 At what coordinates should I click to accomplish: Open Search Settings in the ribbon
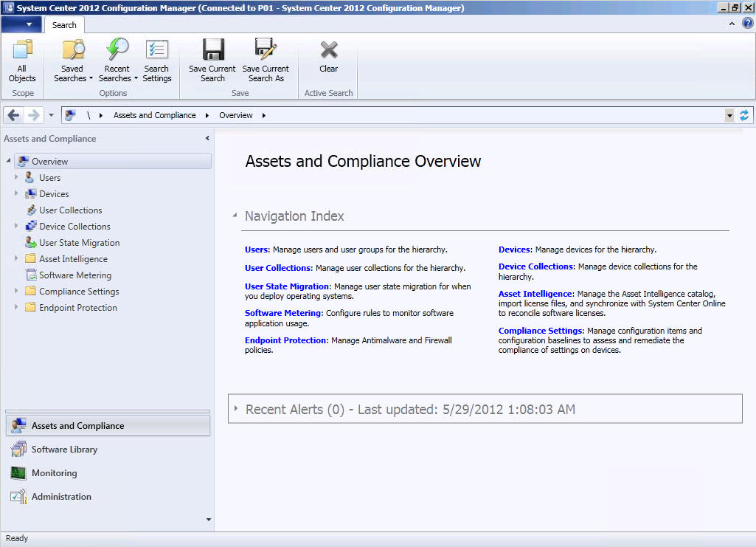tap(156, 61)
